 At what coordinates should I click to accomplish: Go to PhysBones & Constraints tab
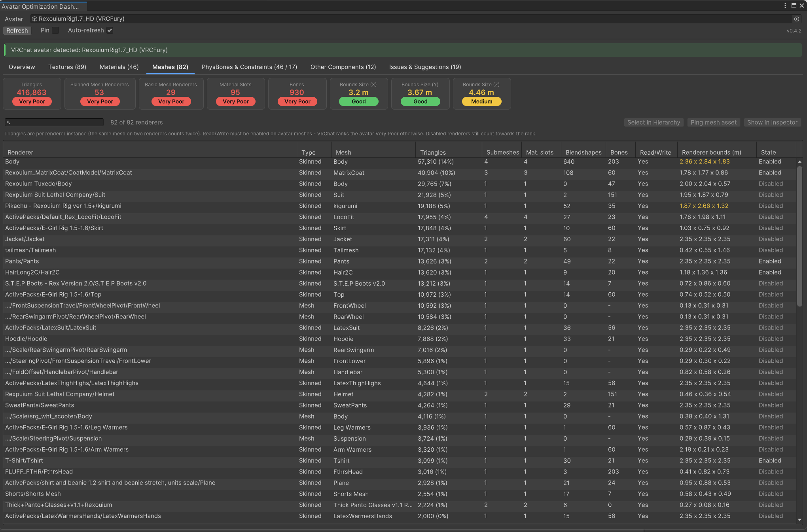coord(249,67)
